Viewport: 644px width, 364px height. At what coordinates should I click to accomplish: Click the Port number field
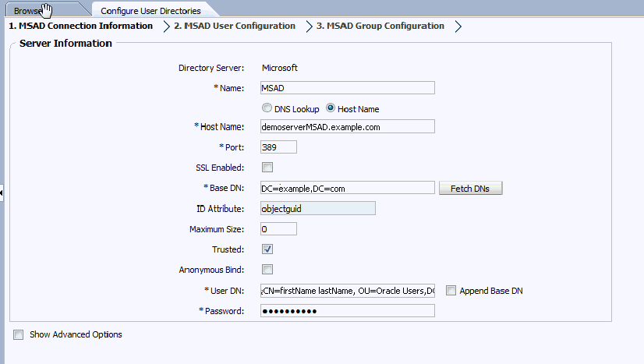(x=278, y=147)
